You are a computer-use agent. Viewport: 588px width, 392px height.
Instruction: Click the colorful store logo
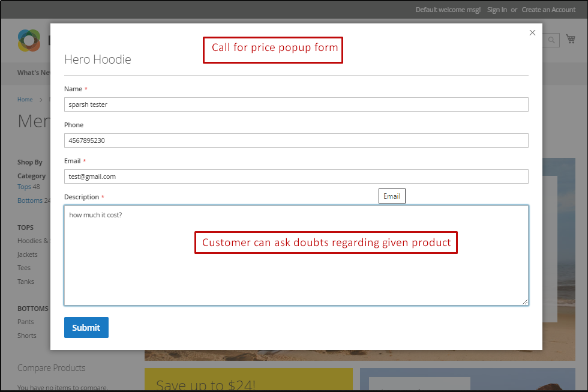pos(29,40)
